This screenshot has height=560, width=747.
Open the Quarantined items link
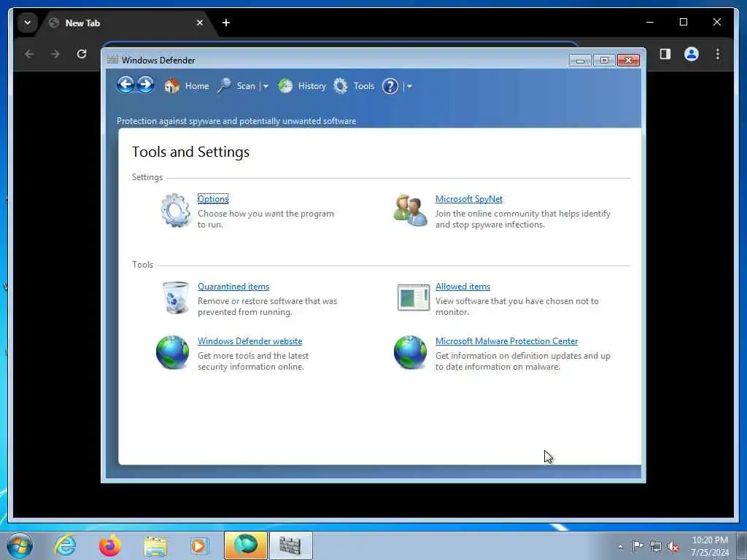tap(233, 287)
